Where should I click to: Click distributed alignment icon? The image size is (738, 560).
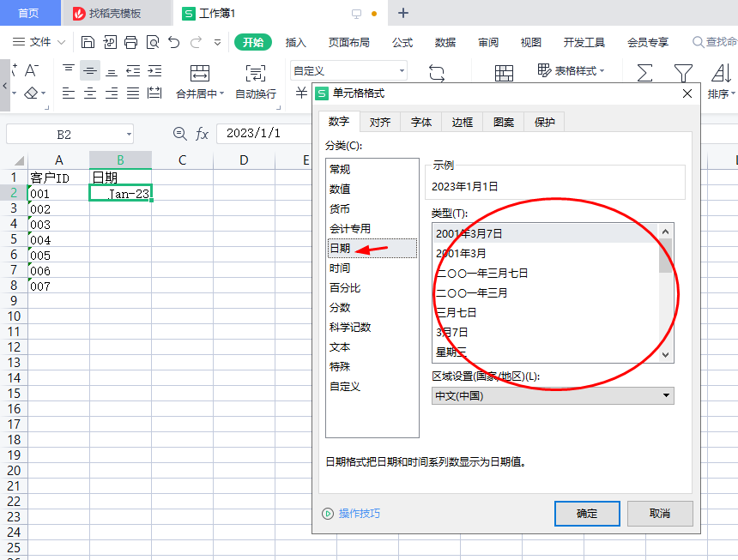pyautogui.click(x=154, y=93)
